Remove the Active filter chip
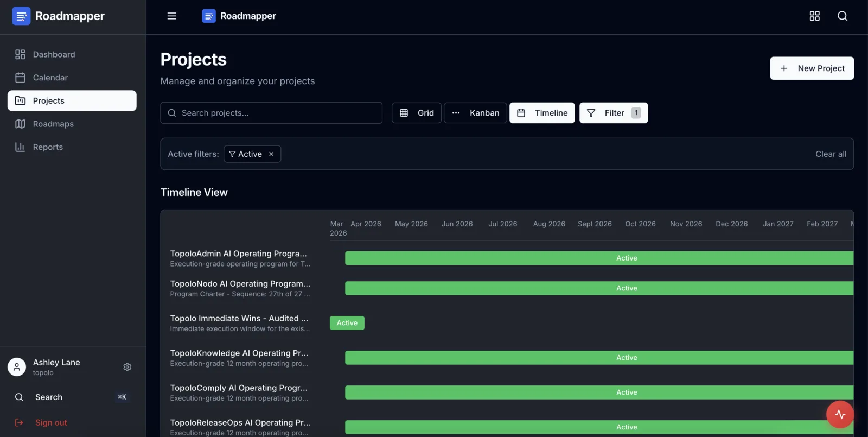 coord(271,154)
